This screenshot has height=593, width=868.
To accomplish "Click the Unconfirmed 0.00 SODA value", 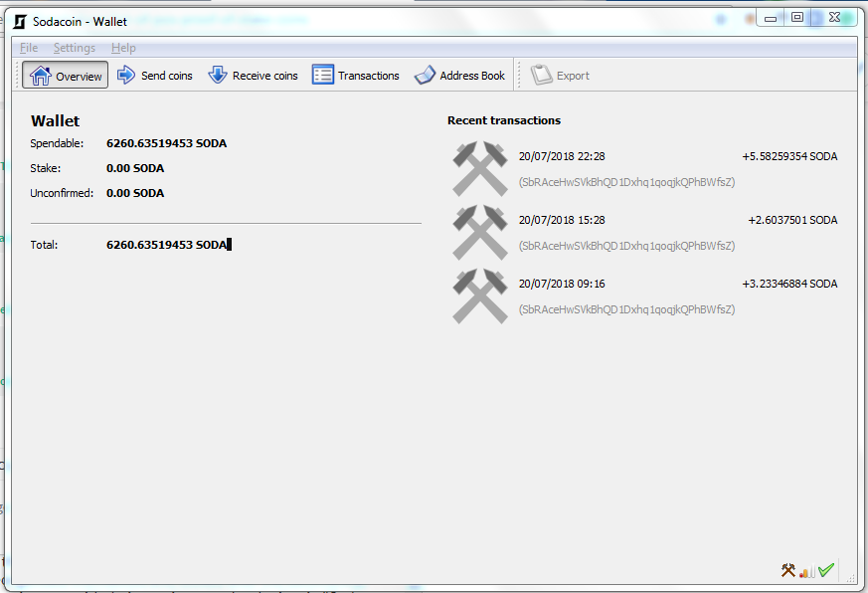I will click(x=135, y=193).
